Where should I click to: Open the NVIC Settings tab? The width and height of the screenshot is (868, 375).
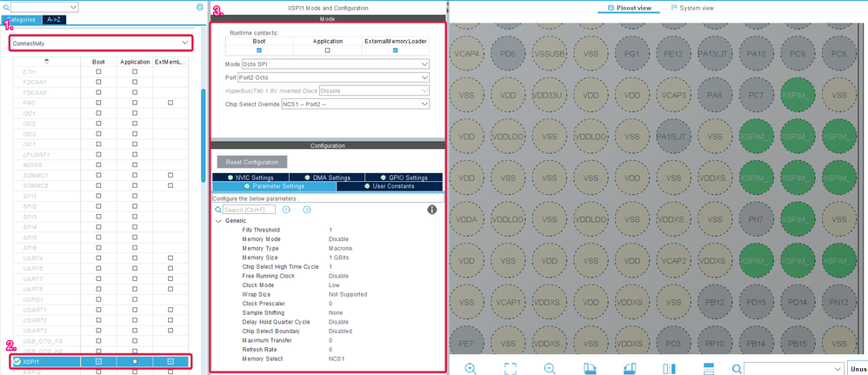point(250,177)
